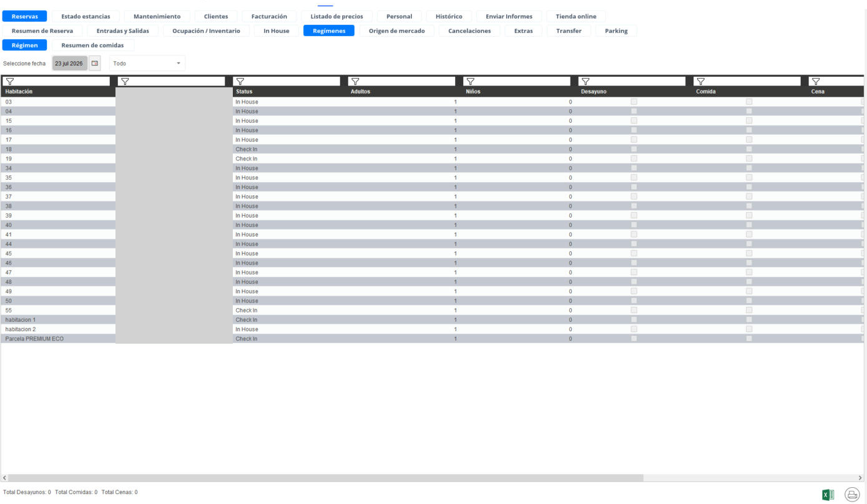Switch to Resumen de comidas view

[x=92, y=45]
